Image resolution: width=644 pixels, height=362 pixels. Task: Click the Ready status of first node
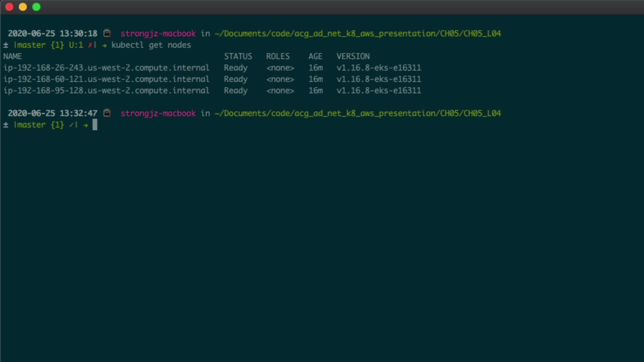point(235,68)
